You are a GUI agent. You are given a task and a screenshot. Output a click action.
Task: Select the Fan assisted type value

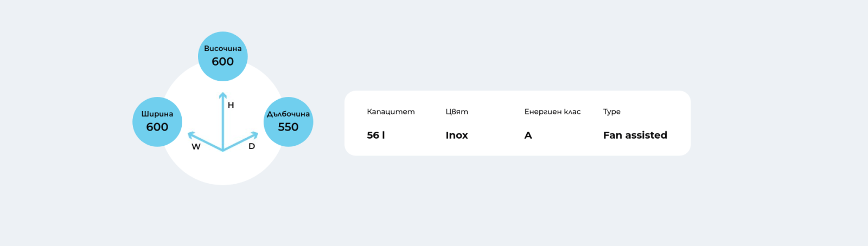[635, 135]
